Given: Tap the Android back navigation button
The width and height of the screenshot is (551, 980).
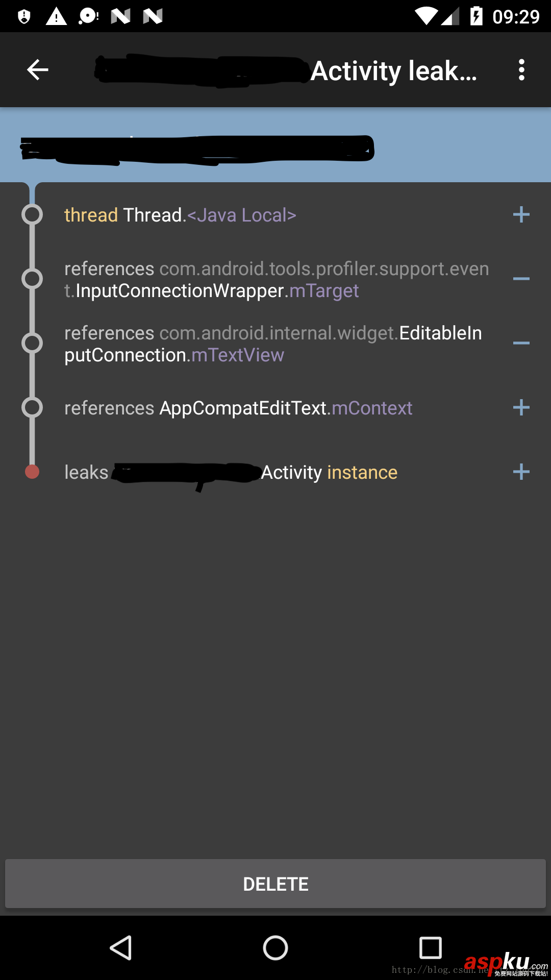Looking at the screenshot, I should coord(121,948).
